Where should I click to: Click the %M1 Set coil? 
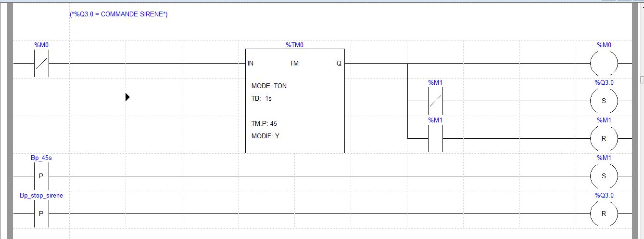tap(604, 176)
